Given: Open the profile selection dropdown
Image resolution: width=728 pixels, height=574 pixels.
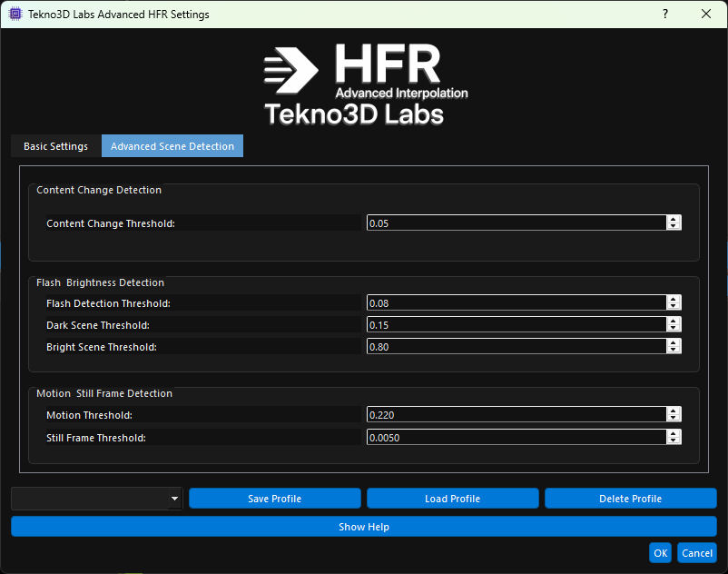Looking at the screenshot, I should (96, 499).
